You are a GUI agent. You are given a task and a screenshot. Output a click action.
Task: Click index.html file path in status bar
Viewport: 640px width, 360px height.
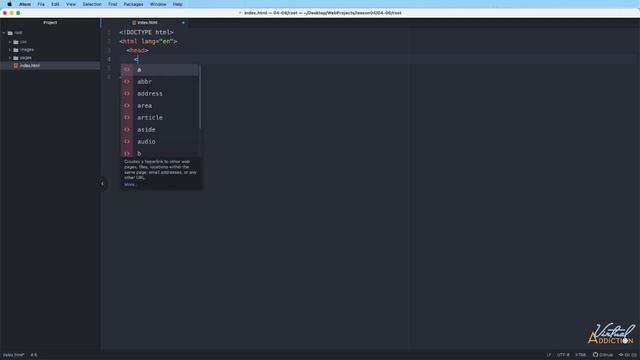point(14,355)
